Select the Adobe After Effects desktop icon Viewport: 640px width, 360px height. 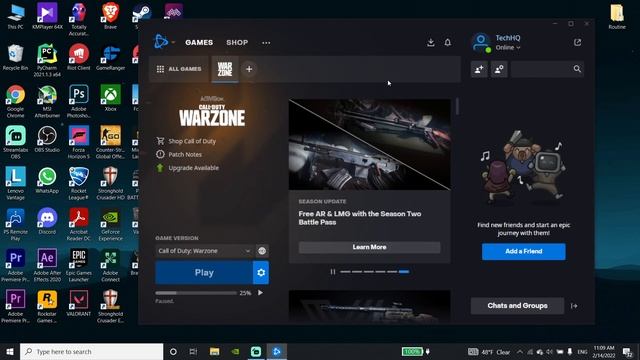click(47, 265)
